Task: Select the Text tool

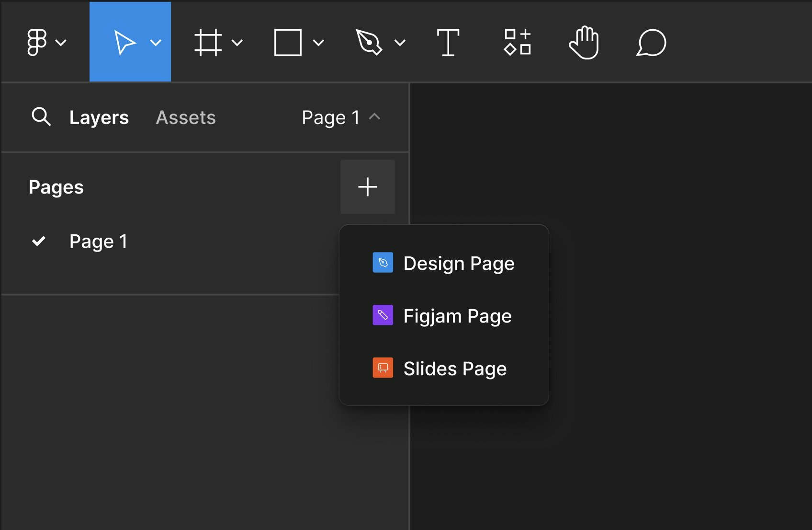Action: pos(448,42)
